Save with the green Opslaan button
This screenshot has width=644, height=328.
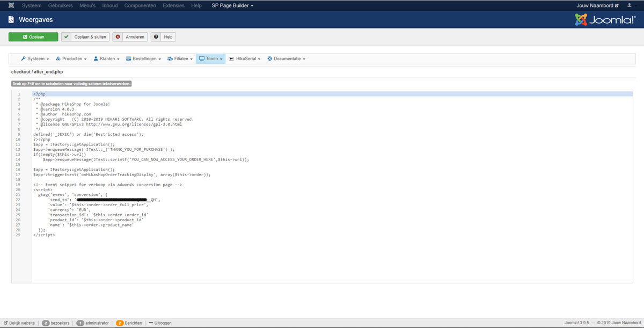(33, 37)
